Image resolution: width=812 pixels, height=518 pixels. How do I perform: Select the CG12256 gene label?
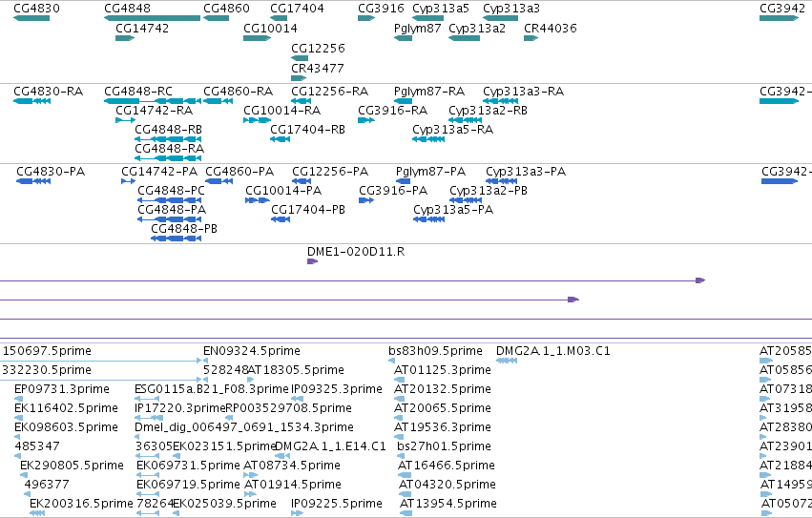(x=318, y=48)
